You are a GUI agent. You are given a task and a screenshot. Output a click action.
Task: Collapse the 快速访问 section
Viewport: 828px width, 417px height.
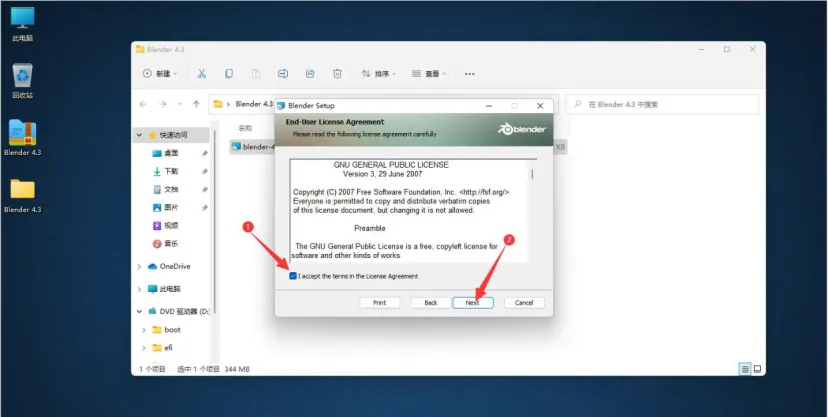click(x=139, y=135)
